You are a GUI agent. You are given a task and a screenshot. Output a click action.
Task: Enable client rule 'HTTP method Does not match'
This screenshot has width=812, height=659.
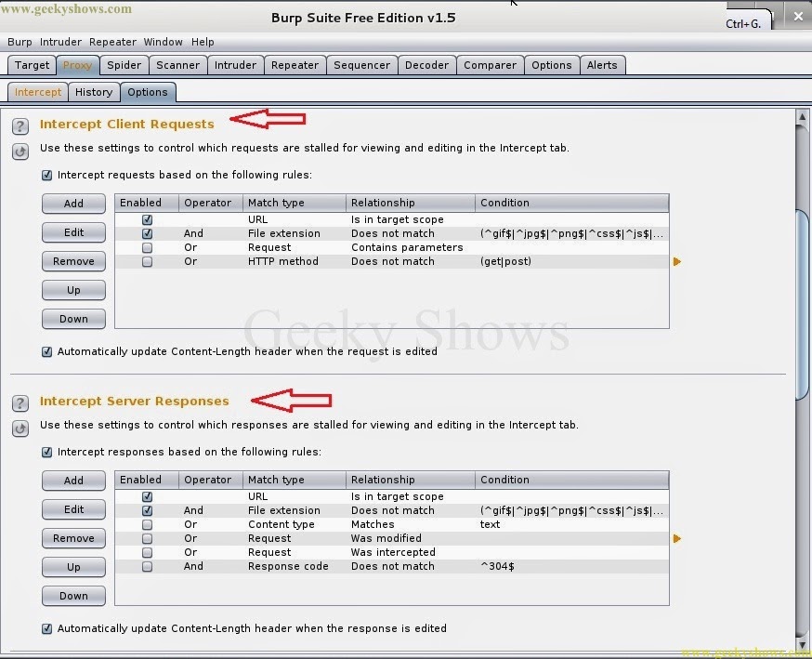147,261
